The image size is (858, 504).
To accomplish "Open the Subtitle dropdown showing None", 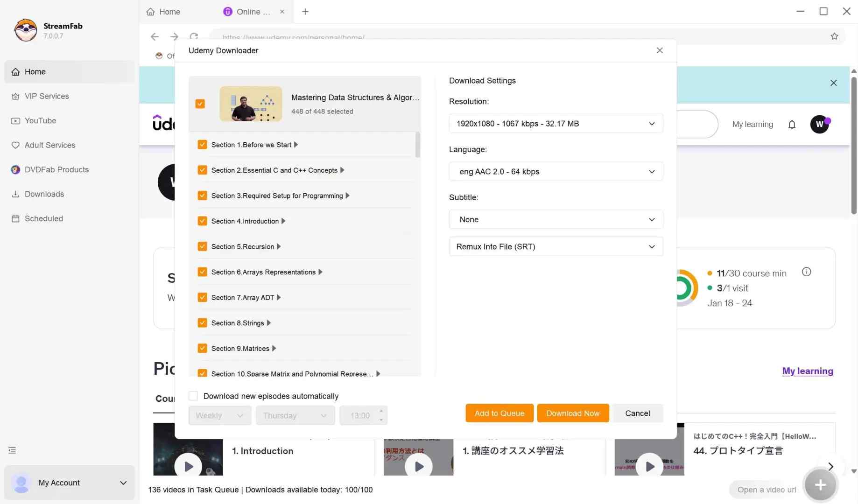I will coord(555,219).
